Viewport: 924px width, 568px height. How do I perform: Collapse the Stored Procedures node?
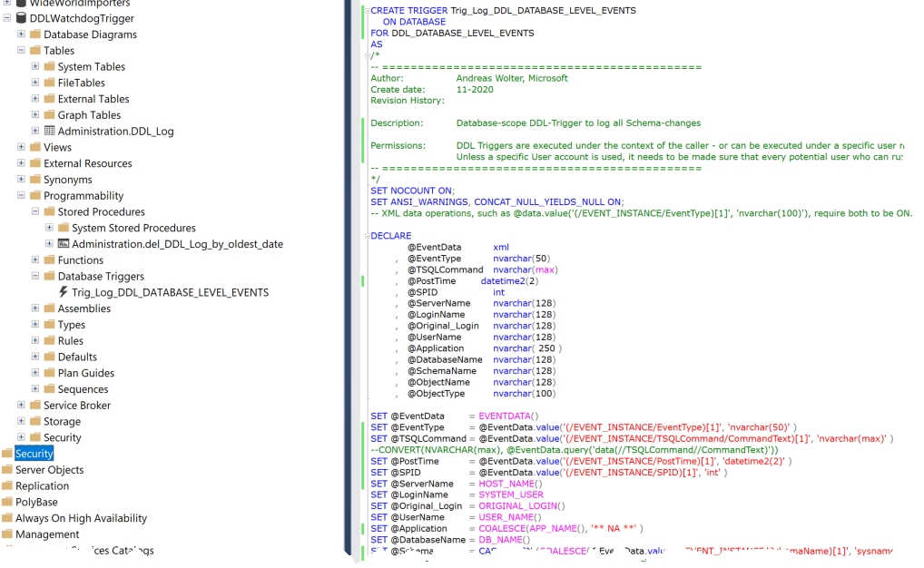point(35,211)
